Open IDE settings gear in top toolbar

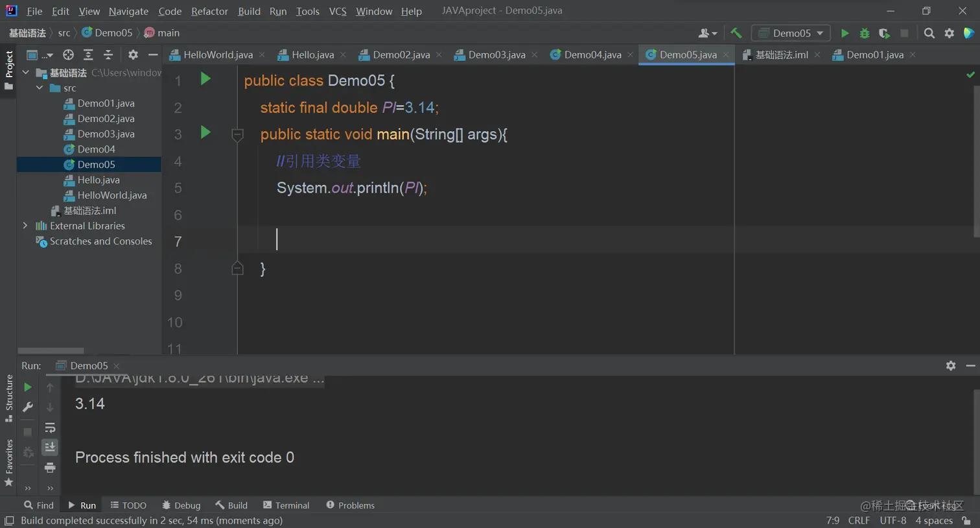tap(950, 33)
